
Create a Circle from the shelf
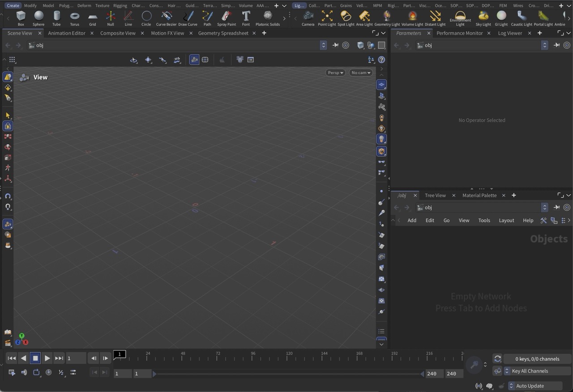146,18
